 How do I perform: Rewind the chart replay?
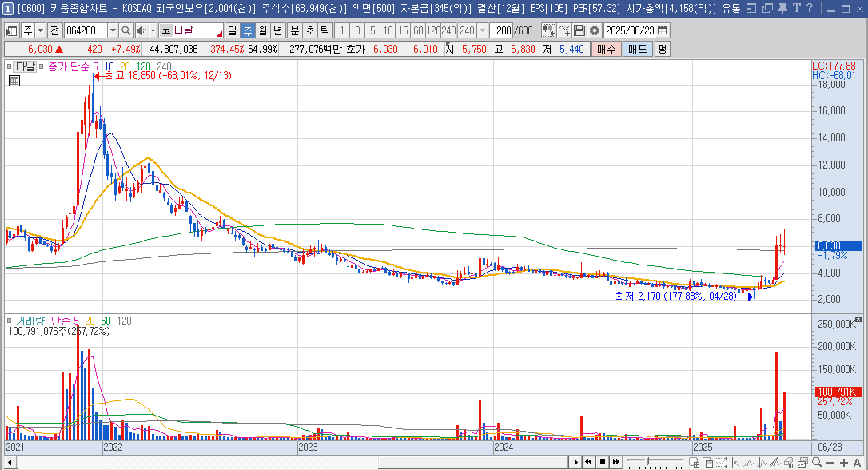(x=588, y=462)
